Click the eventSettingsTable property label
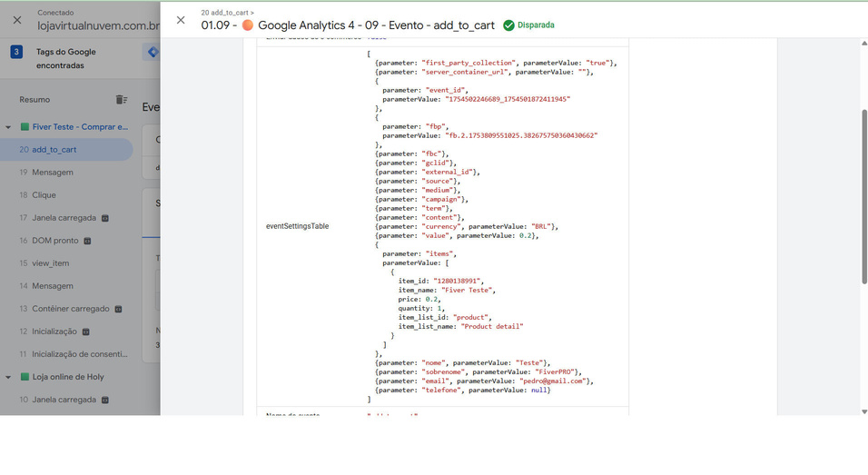The image size is (868, 475). coord(297,226)
